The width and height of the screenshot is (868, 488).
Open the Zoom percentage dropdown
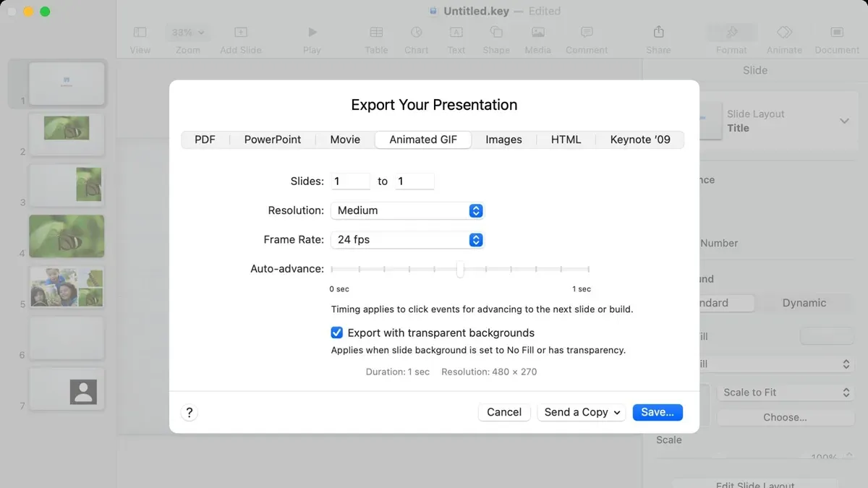(188, 33)
